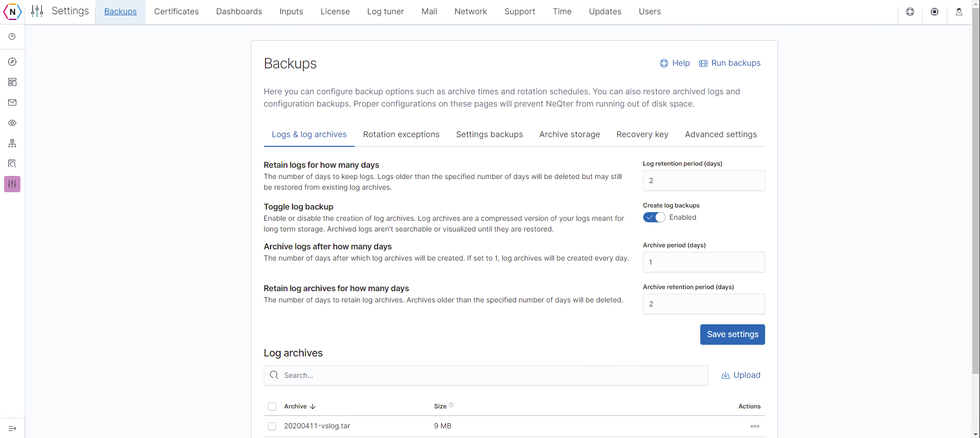Select the highlighted settings sliders sidebar icon
980x438 pixels.
[12, 184]
